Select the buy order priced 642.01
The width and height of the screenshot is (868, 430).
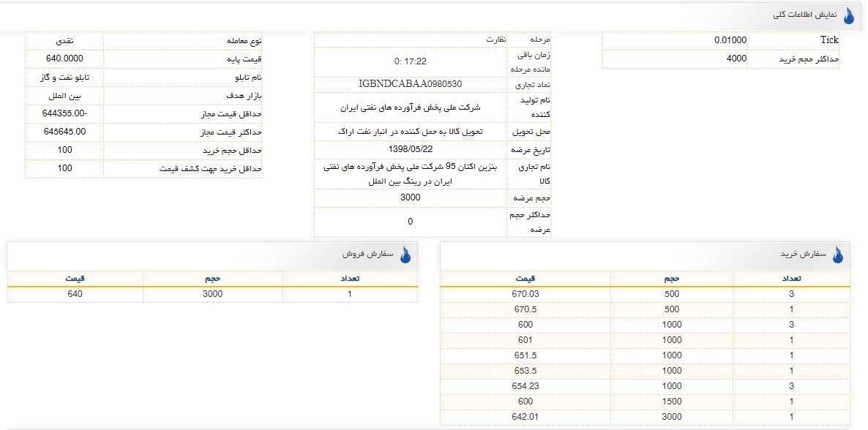(x=645, y=417)
